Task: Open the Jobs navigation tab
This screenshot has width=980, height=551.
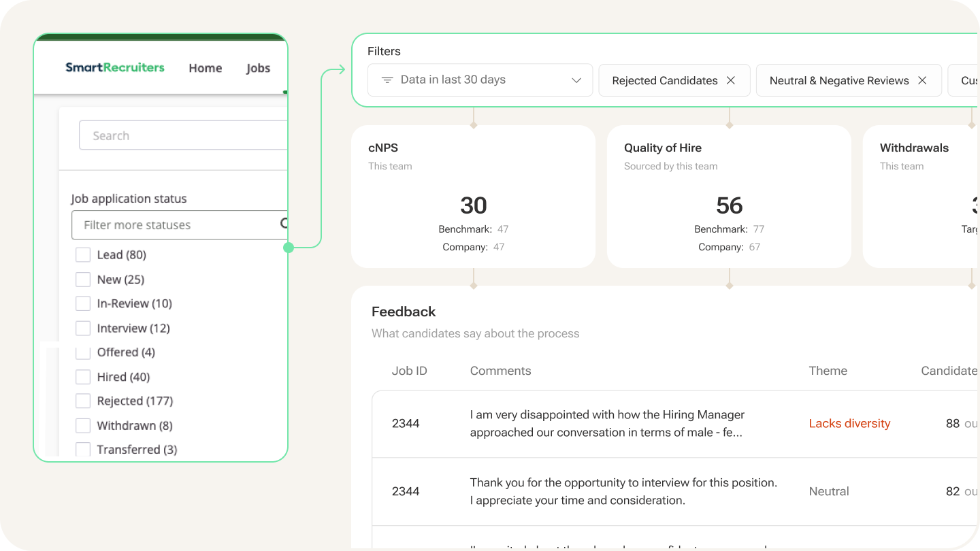Action: 258,68
